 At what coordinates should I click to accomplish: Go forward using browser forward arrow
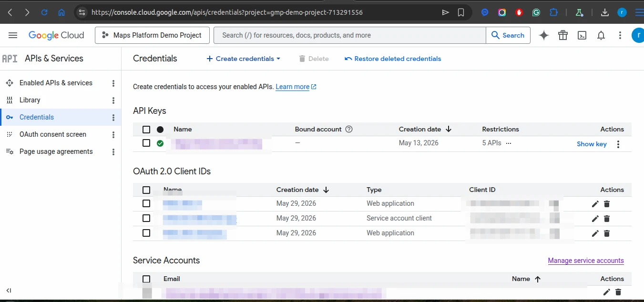[27, 12]
